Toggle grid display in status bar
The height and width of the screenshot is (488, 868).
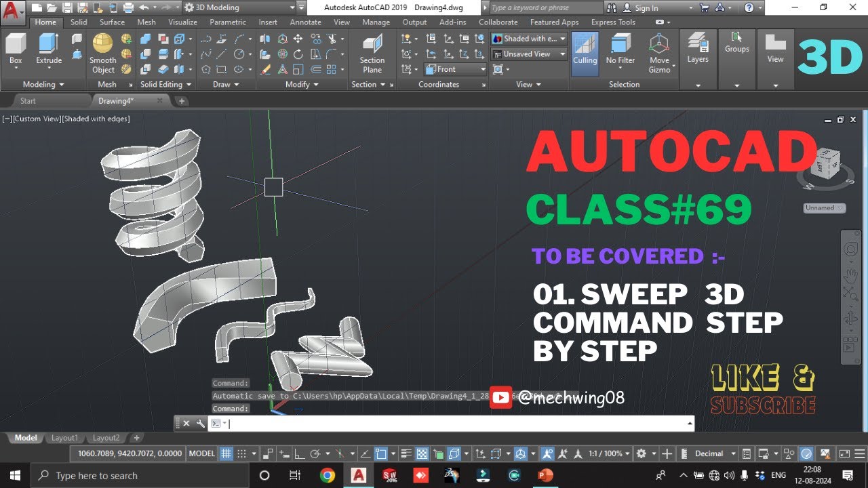(226, 453)
